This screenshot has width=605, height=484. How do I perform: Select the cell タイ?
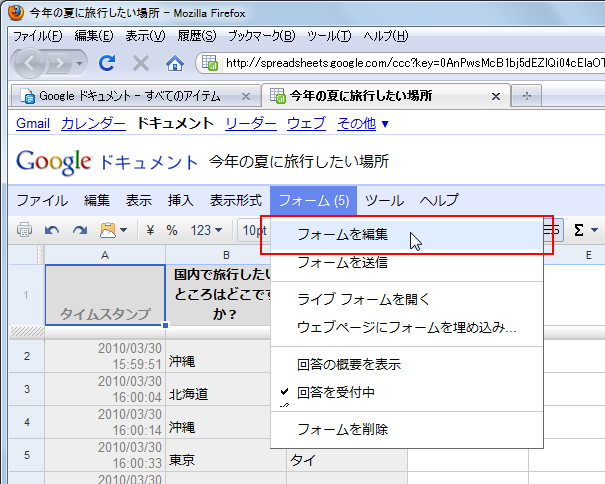347,460
